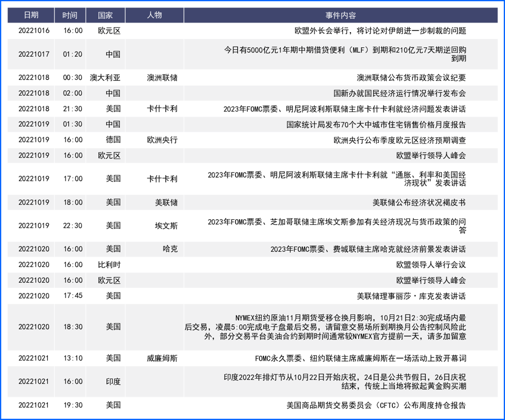Click the 澳大利亚 country cell

click(105, 78)
